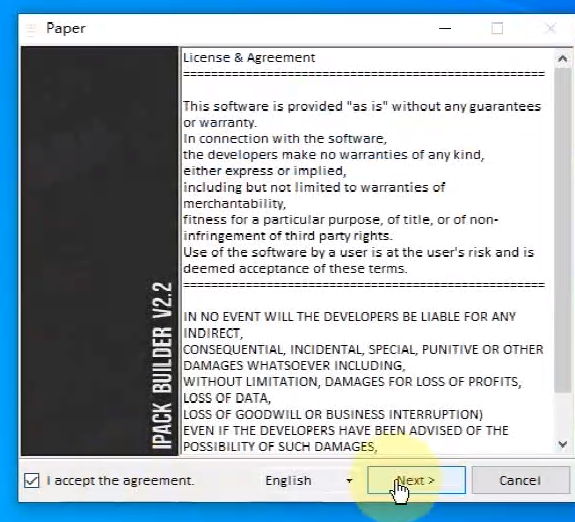Click the arrow beside the English selector
Viewport: 575px width, 522px height.
pos(349,481)
